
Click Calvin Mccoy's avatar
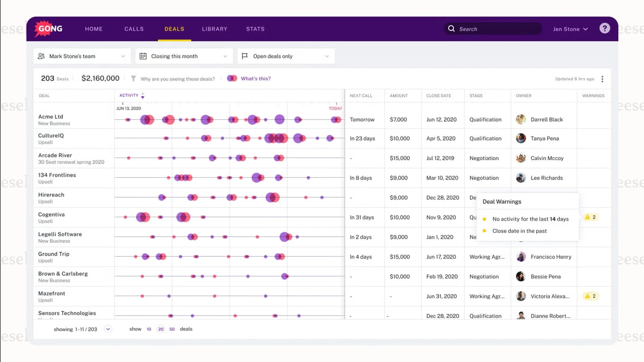pos(521,158)
